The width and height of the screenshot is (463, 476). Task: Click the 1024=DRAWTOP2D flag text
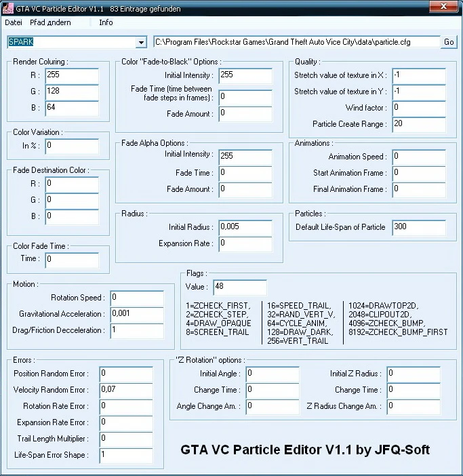click(x=383, y=306)
